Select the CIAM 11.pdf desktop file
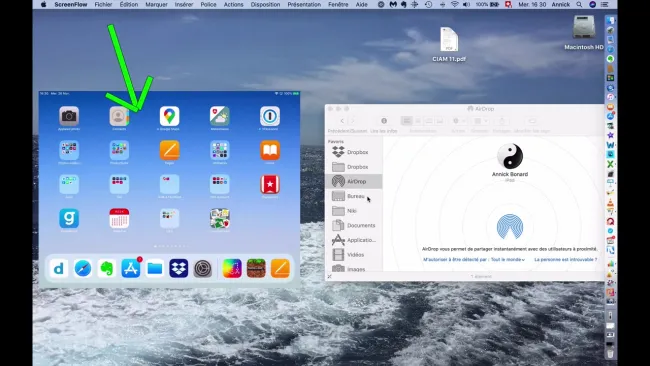This screenshot has height=366, width=650. coord(449,44)
